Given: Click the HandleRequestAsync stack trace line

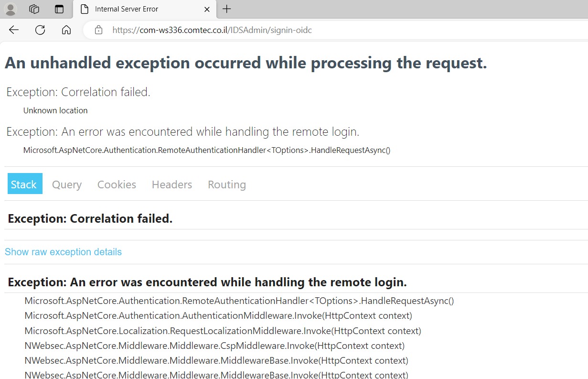Looking at the screenshot, I should (239, 301).
